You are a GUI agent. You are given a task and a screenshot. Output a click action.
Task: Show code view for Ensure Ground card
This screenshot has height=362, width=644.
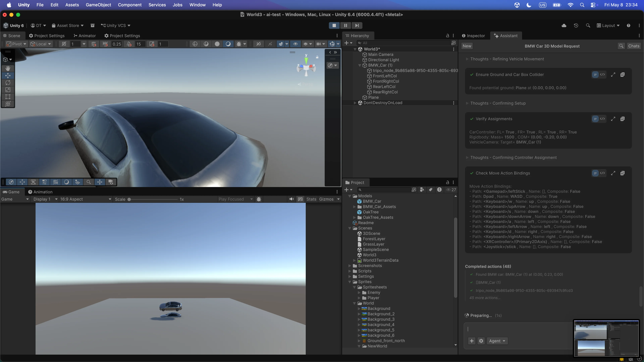(x=603, y=74)
